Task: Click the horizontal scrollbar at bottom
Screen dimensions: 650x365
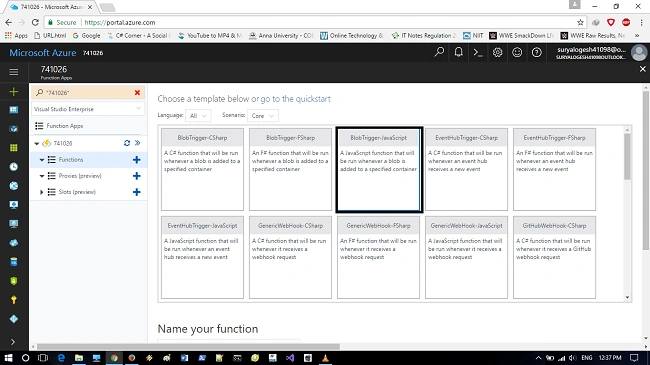Action: coord(188,347)
